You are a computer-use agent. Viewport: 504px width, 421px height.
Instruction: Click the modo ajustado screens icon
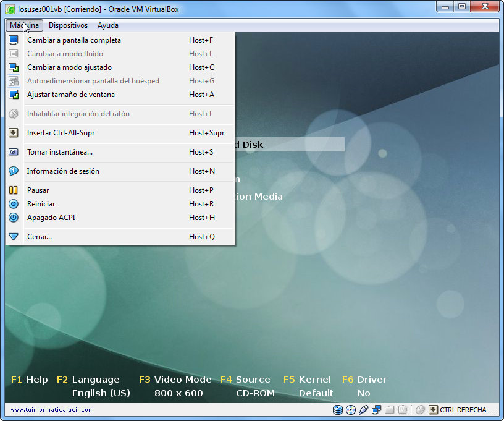click(x=14, y=67)
